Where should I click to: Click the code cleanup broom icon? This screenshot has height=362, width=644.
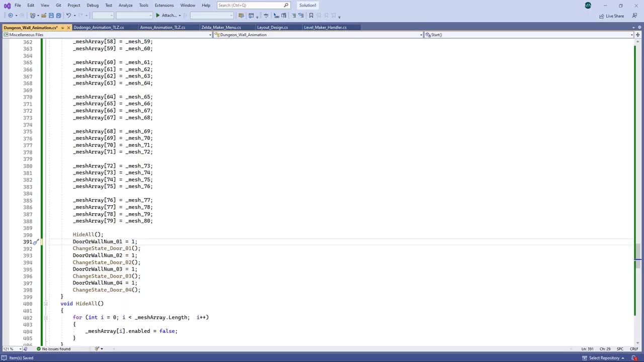point(97,349)
